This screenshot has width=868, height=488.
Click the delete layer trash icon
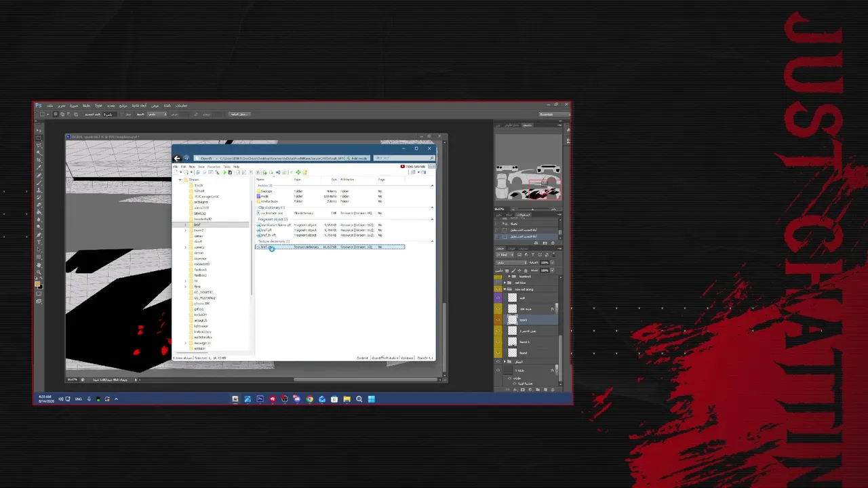[x=552, y=390]
